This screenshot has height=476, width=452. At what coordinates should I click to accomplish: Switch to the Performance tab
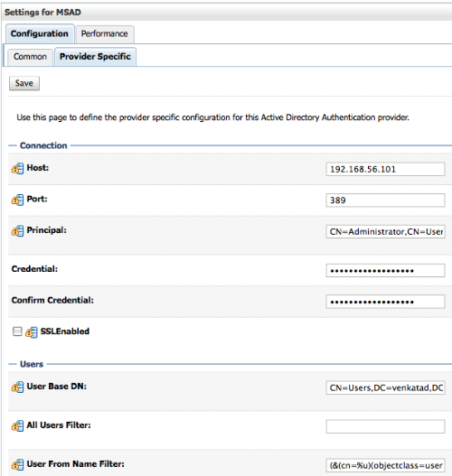pos(105,33)
